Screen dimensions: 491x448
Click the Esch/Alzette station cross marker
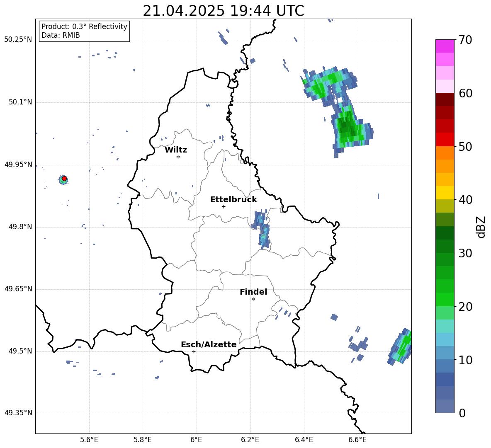[194, 351]
